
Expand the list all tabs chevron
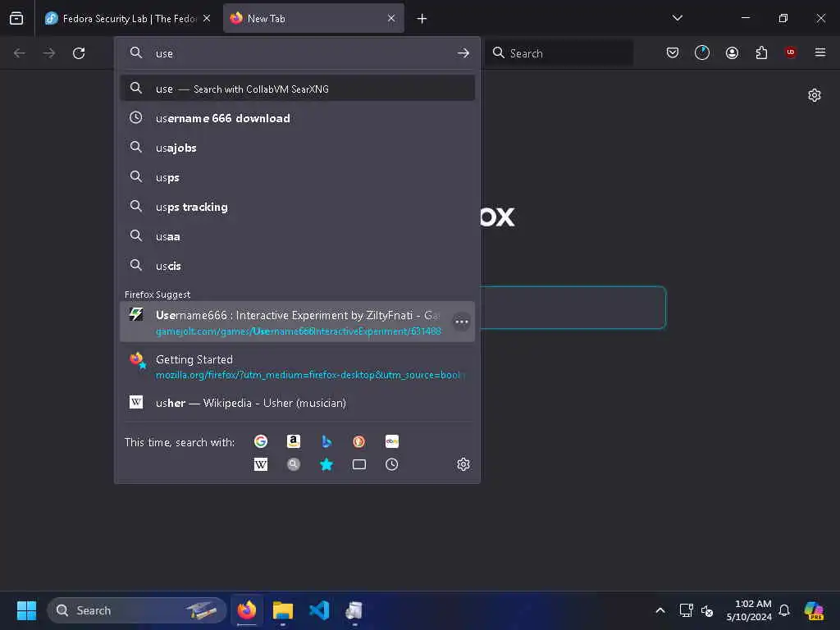(677, 18)
